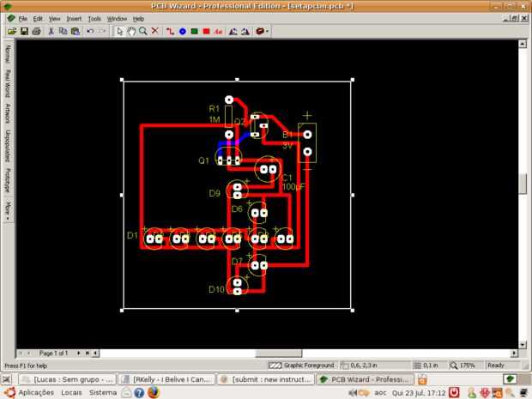Click the red X delete tool

pos(154,31)
